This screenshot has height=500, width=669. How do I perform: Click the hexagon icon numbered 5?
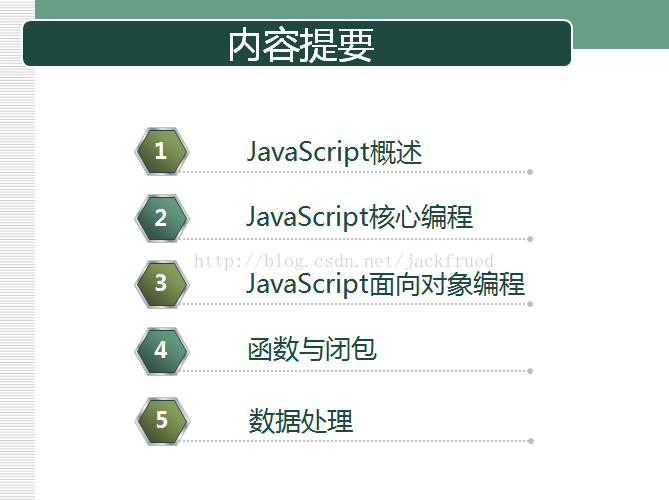pos(162,421)
